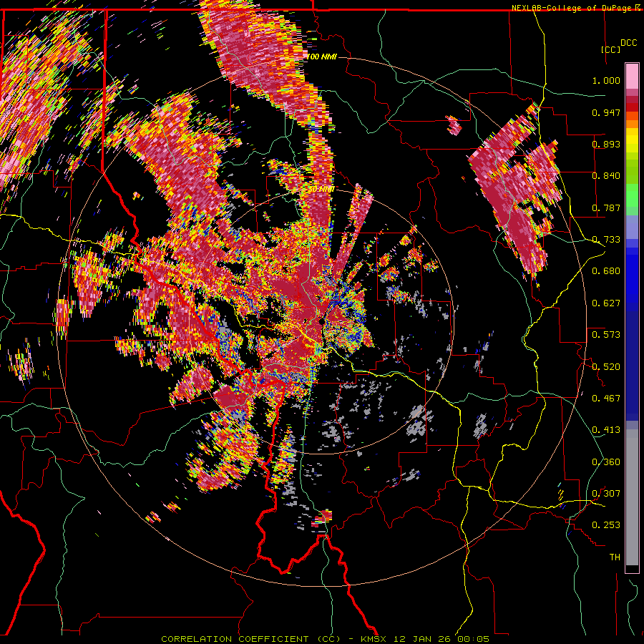Click the [CC] units label
The height and width of the screenshot is (644, 644).
point(611,50)
